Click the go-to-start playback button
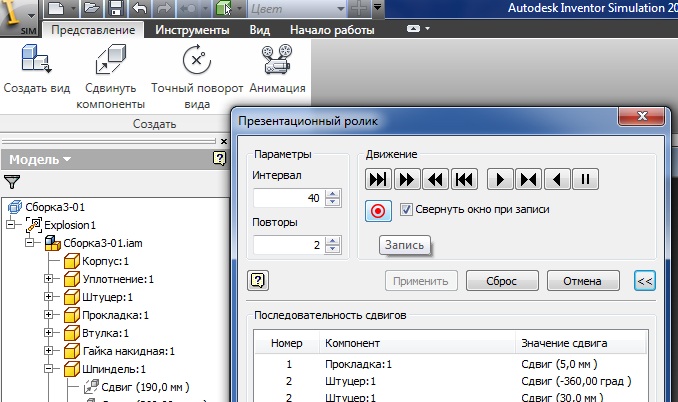The height and width of the screenshot is (402, 678). 464,179
